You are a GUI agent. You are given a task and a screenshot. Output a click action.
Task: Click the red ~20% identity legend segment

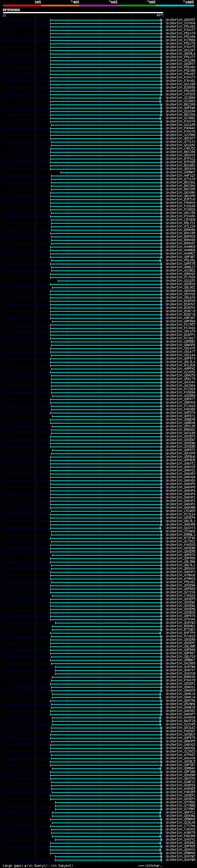[22, 6]
